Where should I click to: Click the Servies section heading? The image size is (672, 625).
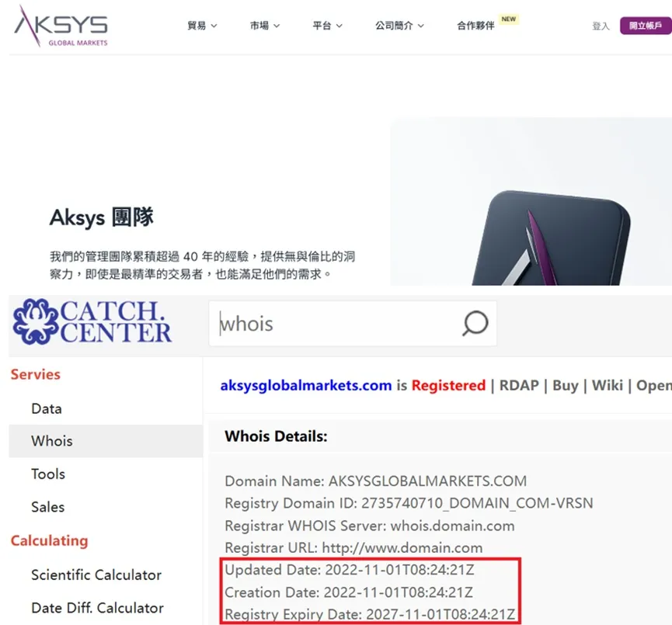36,374
